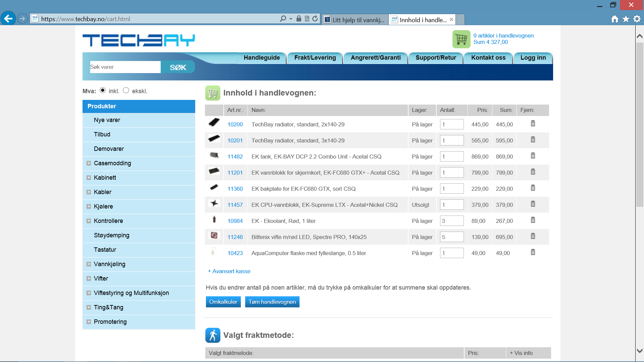This screenshot has width=644, height=362.
Task: Click the SØK button
Action: [x=178, y=67]
